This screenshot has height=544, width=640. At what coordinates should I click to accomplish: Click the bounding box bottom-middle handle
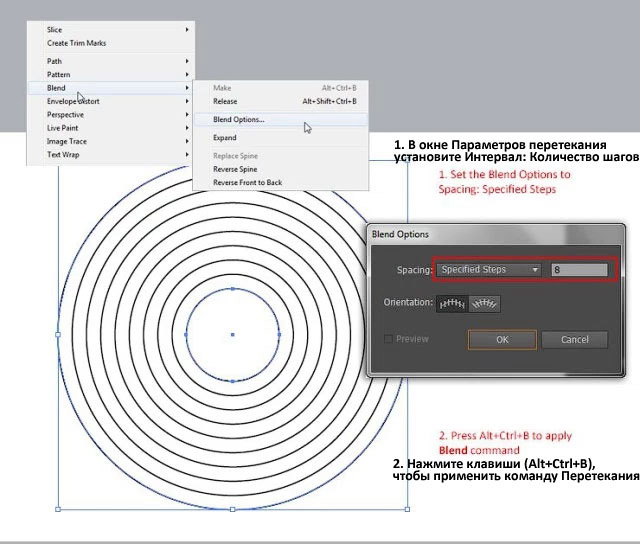coord(233,509)
